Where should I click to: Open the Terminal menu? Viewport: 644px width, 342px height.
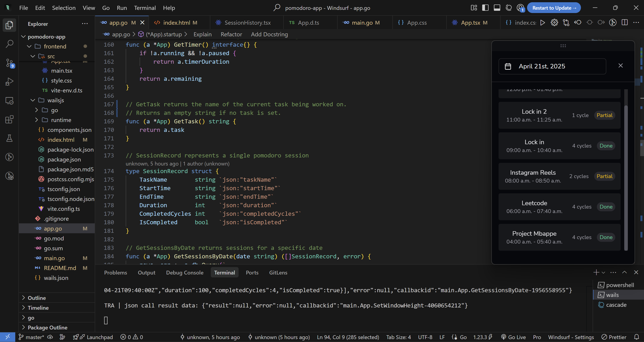[x=145, y=8]
